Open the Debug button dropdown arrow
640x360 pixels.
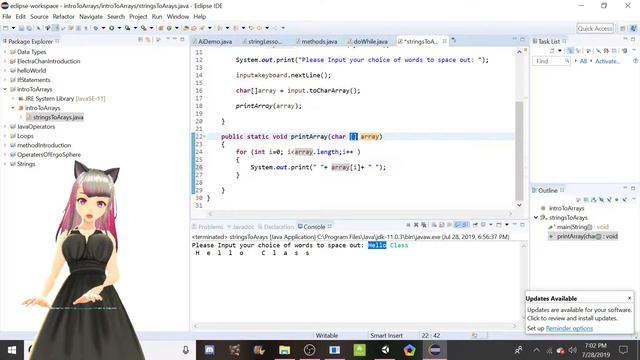pos(104,28)
